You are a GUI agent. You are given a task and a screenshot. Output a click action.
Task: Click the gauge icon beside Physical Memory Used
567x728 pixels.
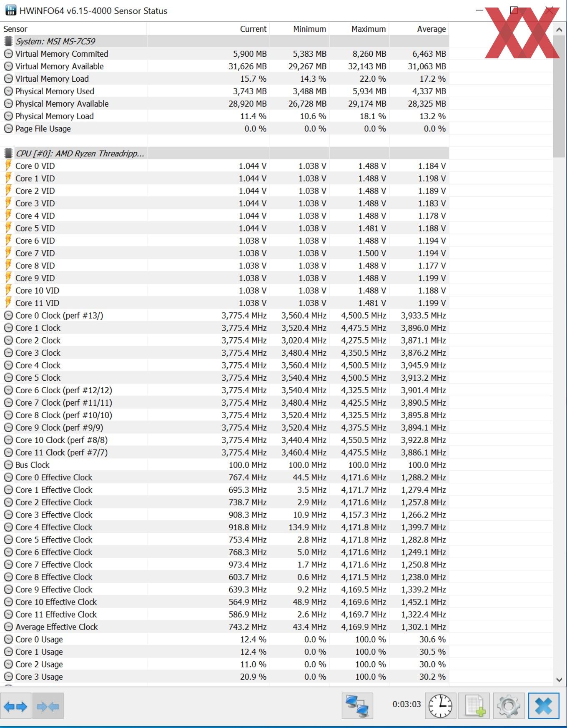click(8, 91)
